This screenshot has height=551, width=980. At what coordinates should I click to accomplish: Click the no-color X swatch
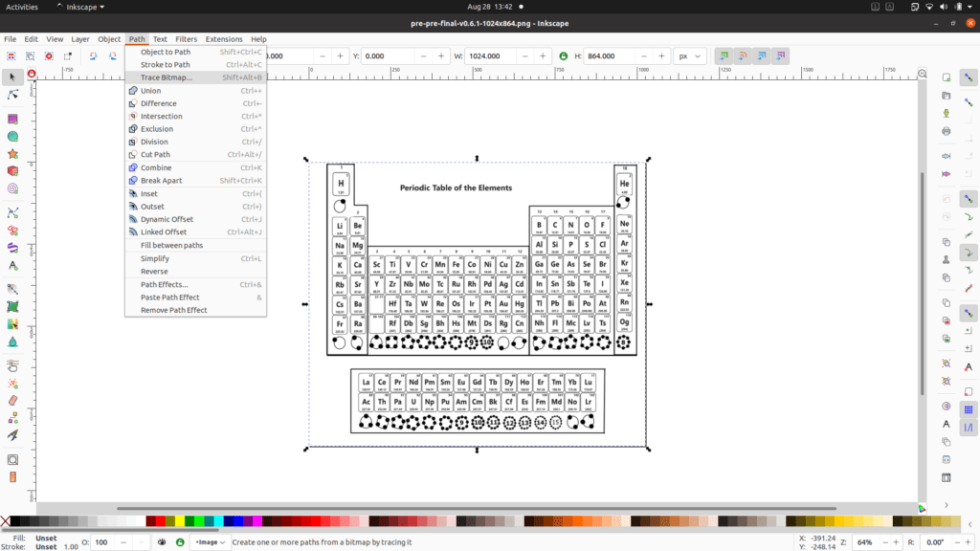5,521
